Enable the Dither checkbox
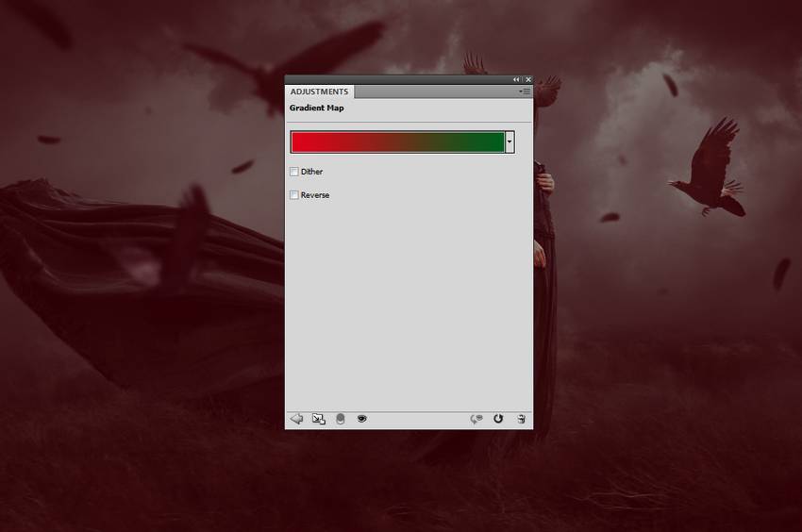This screenshot has width=802, height=532. coord(294,172)
